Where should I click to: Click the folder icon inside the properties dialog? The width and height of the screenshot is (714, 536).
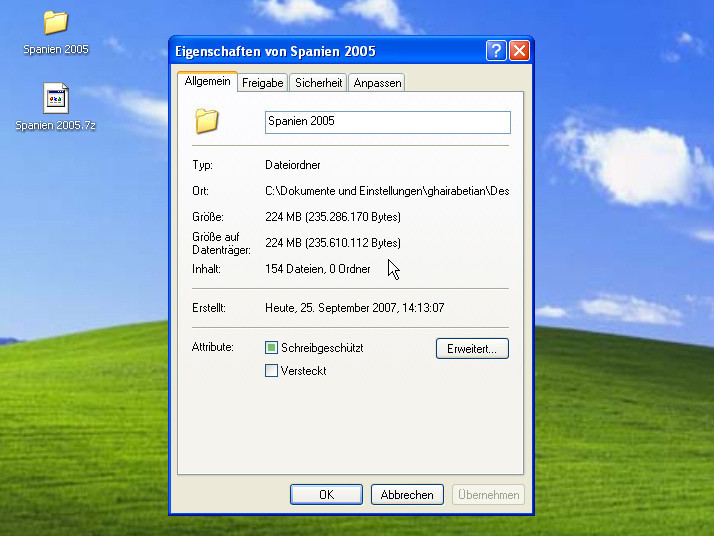(207, 121)
